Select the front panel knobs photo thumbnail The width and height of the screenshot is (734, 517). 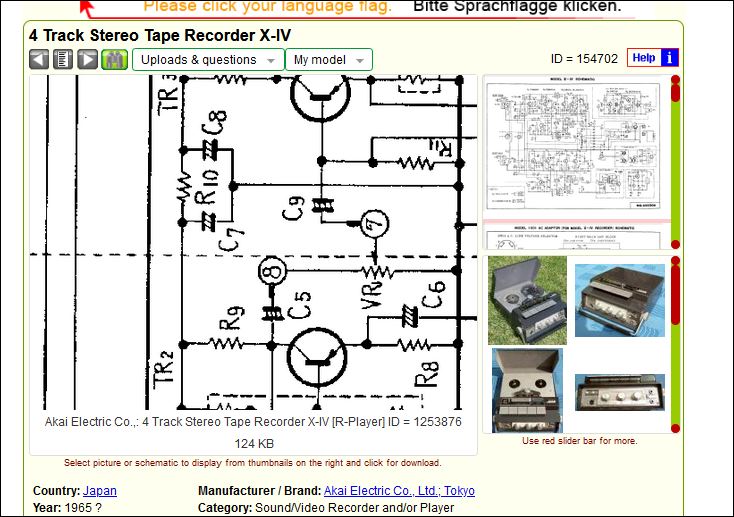[620, 392]
